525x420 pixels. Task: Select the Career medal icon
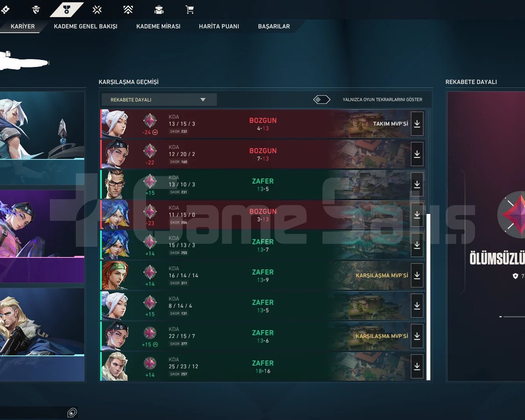coord(66,9)
